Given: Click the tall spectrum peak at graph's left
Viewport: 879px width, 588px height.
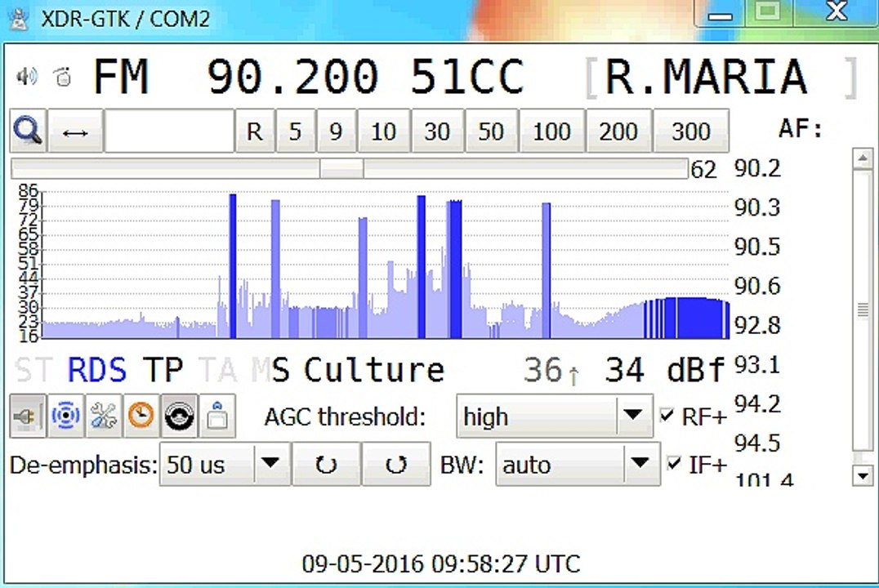Looking at the screenshot, I should tap(233, 265).
